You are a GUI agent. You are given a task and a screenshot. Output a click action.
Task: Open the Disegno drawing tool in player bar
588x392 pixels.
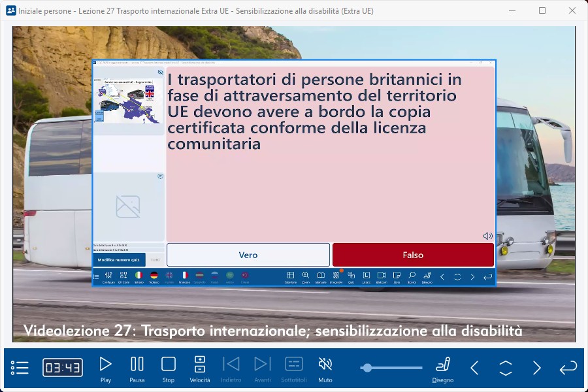click(x=442, y=368)
